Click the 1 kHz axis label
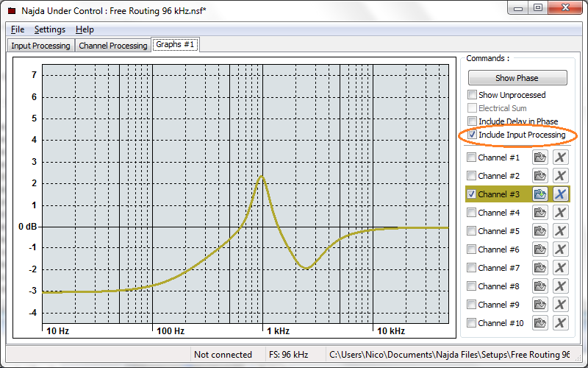 [x=278, y=330]
